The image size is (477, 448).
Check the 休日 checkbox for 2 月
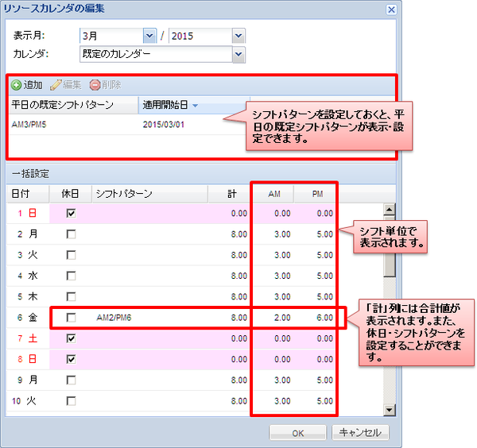tap(72, 234)
